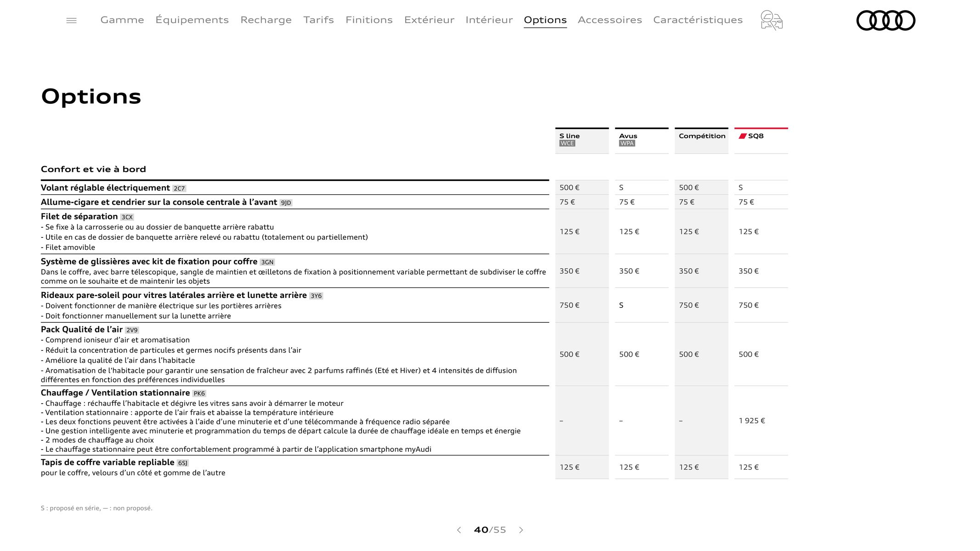Click the SQ8 column header
980x551 pixels.
click(x=761, y=141)
